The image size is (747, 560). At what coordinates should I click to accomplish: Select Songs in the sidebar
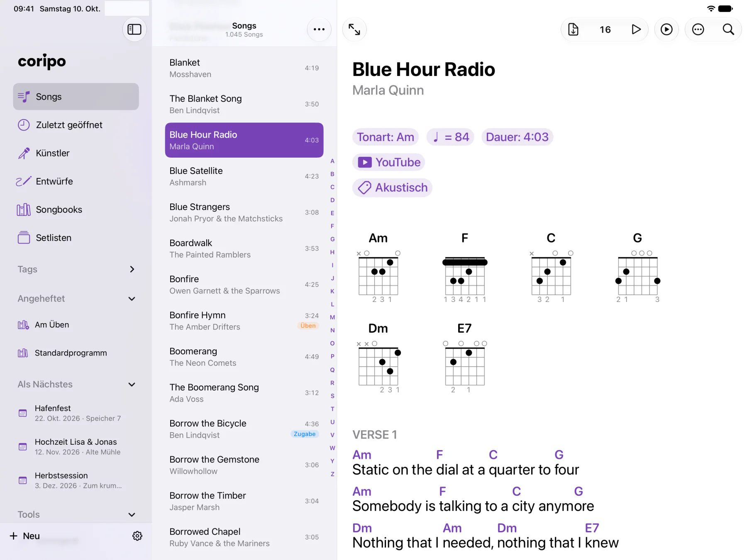coord(76,97)
